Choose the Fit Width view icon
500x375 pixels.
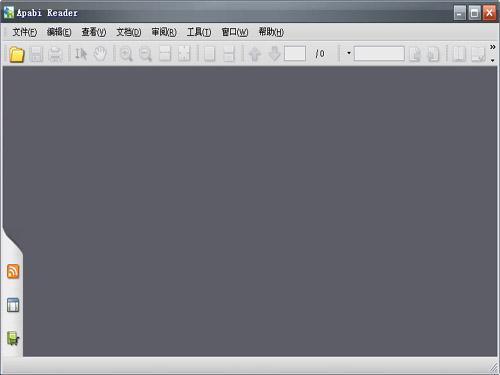pyautogui.click(x=165, y=54)
